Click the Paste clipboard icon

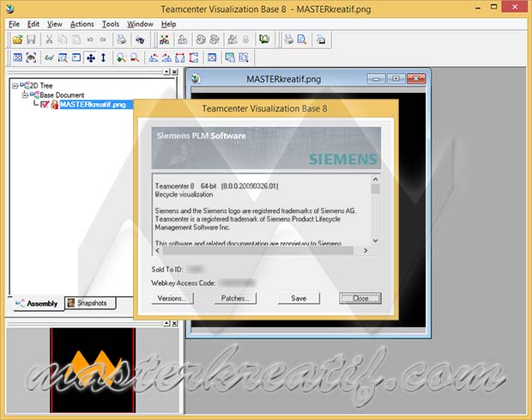coord(76,40)
